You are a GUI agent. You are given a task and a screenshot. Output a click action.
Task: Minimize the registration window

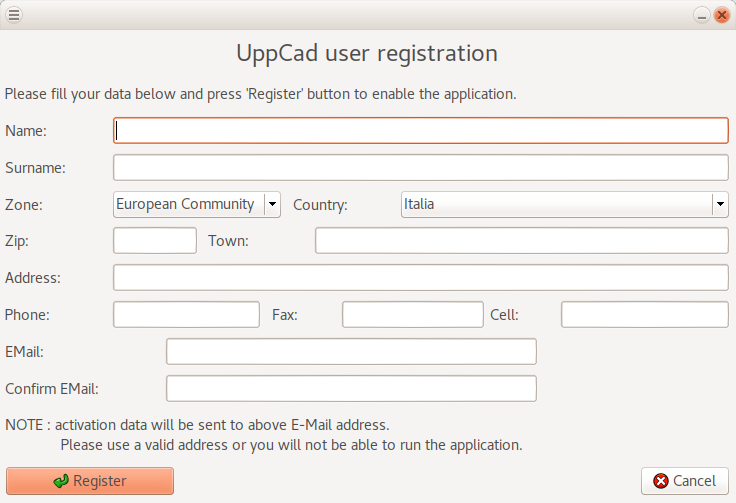pyautogui.click(x=702, y=15)
